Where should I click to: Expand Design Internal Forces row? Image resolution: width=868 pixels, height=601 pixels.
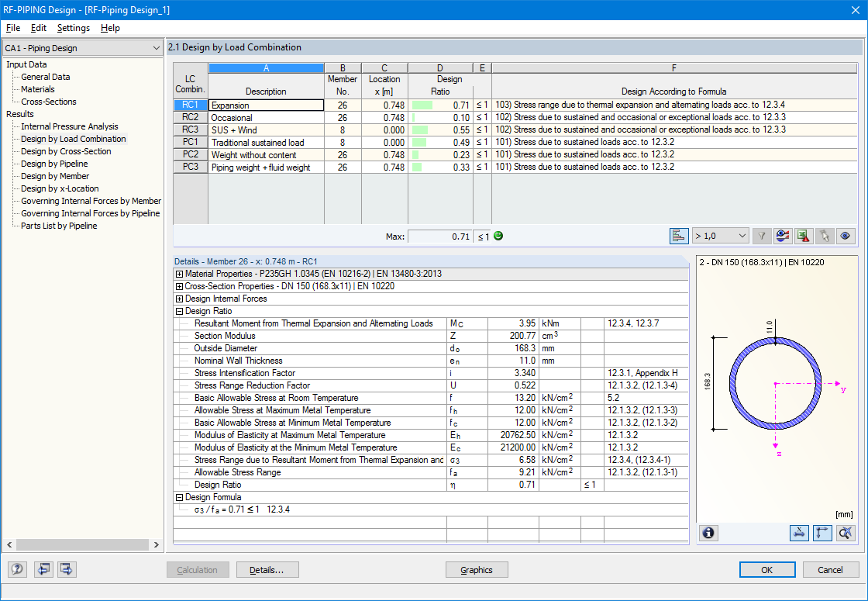(x=179, y=299)
